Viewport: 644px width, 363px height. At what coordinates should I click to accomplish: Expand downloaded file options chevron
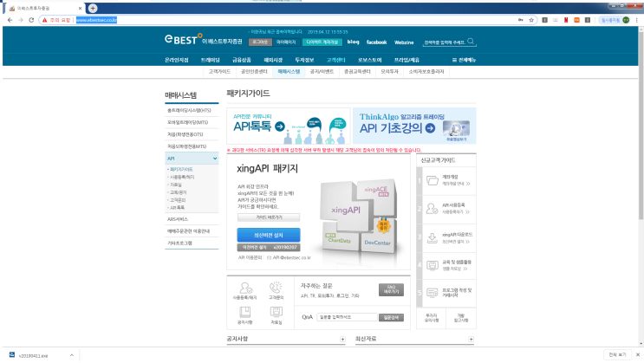71,355
